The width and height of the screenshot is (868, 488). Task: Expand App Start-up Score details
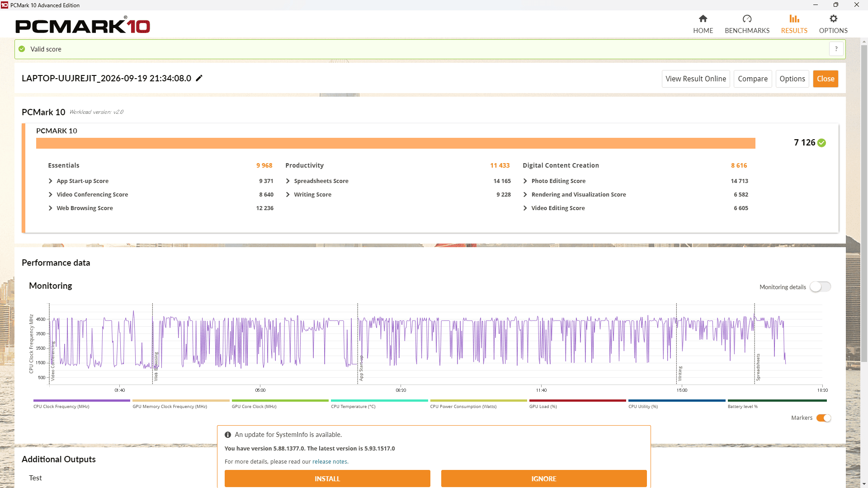(x=50, y=181)
